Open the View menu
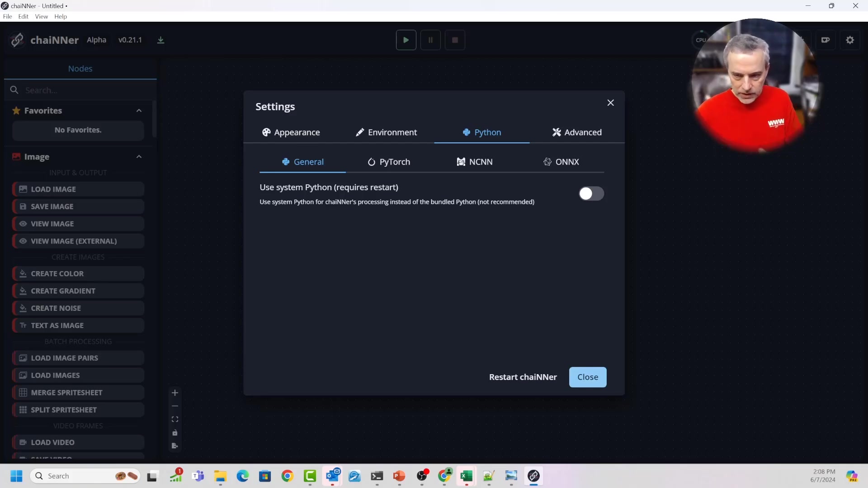 point(42,16)
